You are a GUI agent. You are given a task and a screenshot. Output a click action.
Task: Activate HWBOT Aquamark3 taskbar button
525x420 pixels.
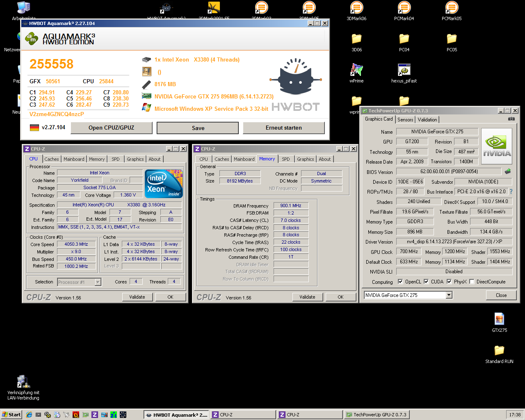click(x=177, y=415)
